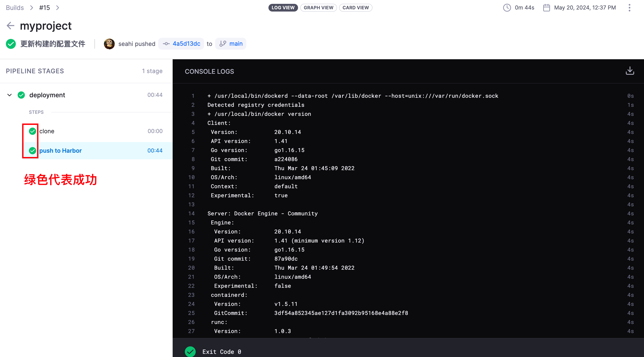
Task: Click the Git commit a224086 value
Action: (x=286, y=159)
